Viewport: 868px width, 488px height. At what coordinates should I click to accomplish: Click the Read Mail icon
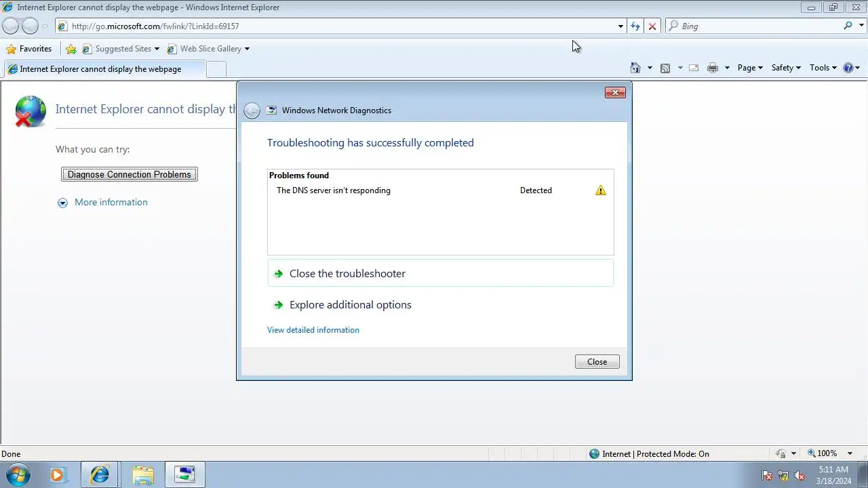coord(694,68)
